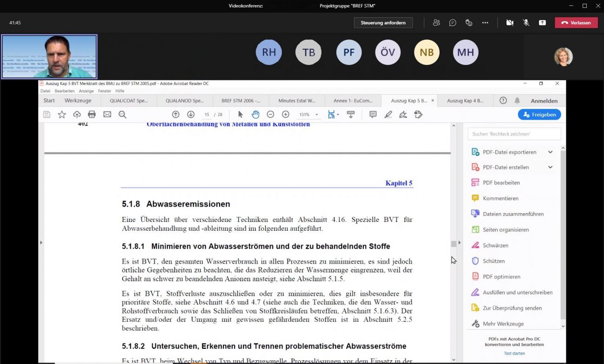
Task: Click the read mode keyboard-arrow icon
Action: pyautogui.click(x=351, y=114)
